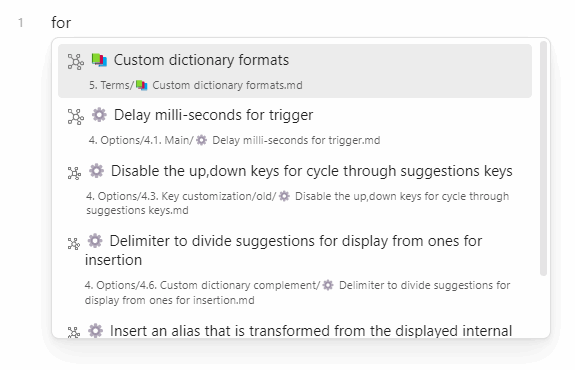Click the gear icon of Insert an alias suggestion
Viewport: 575px width, 370px height.
point(95,331)
